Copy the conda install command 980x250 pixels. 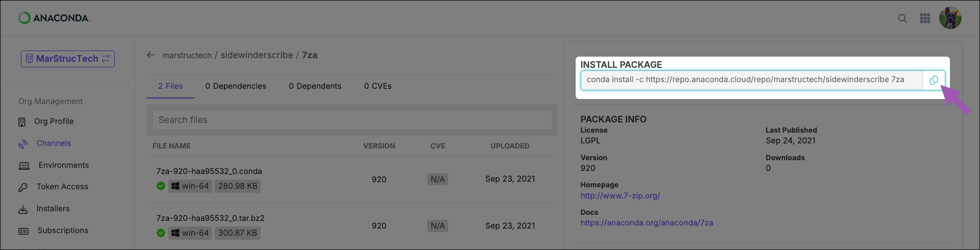point(934,80)
